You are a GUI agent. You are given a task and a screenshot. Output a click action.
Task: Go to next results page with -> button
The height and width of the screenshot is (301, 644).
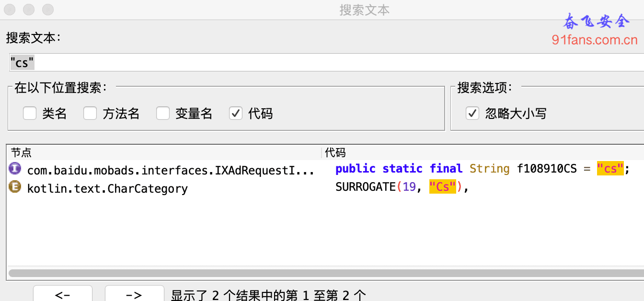[134, 294]
